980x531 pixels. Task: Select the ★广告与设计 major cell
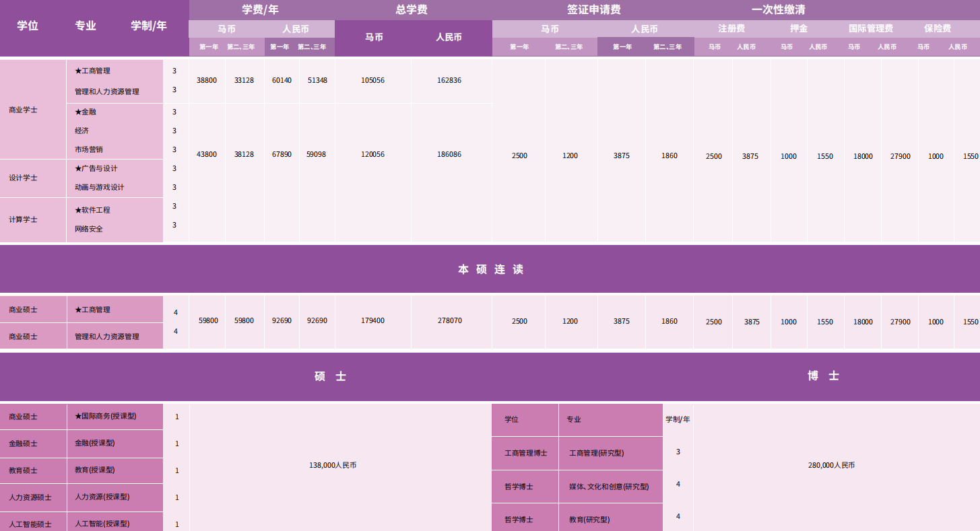(96, 168)
